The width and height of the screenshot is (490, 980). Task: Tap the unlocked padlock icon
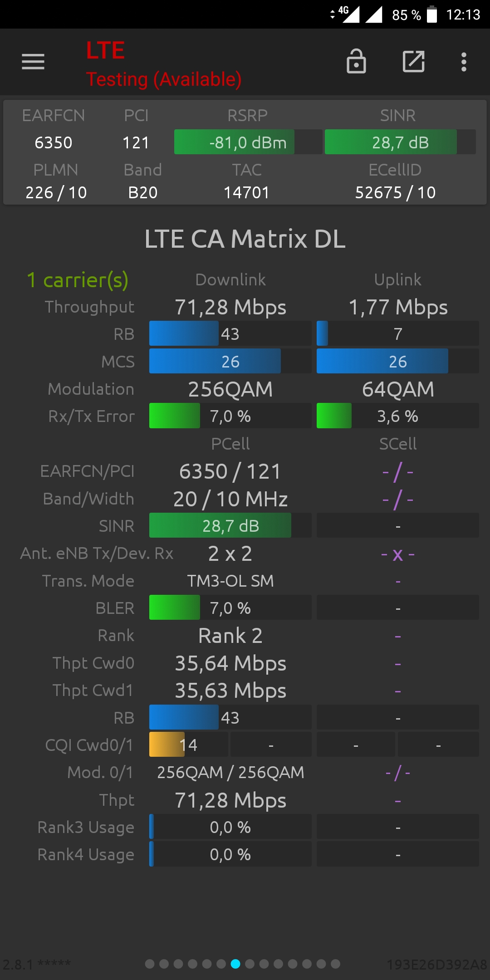[x=356, y=61]
